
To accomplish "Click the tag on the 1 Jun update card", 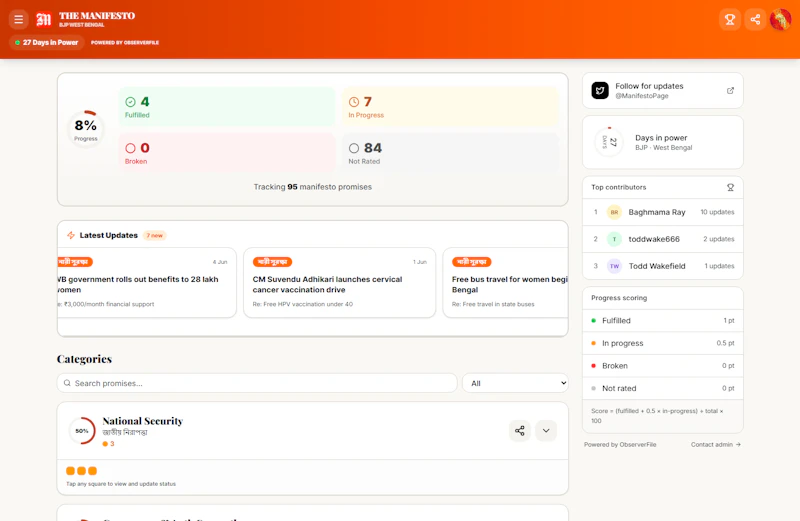I will pos(272,262).
